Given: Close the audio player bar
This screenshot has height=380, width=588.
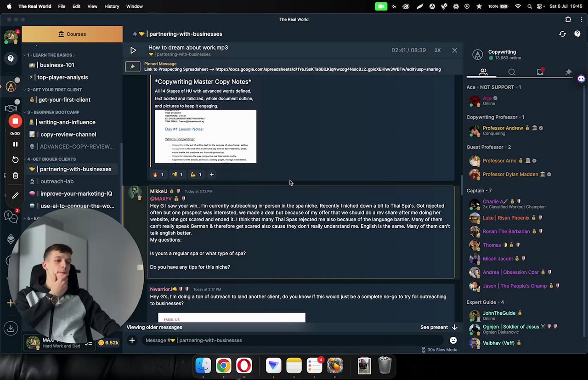Looking at the screenshot, I should click(454, 50).
